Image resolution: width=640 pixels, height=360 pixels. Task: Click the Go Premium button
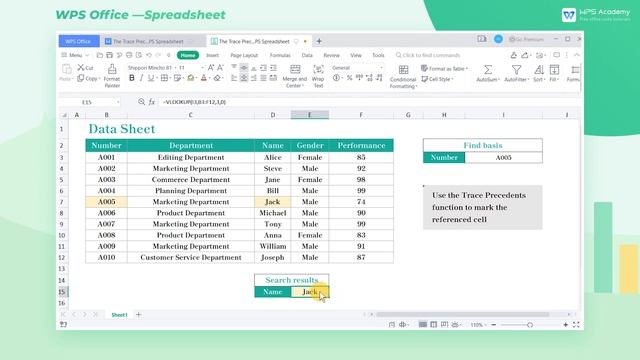point(527,39)
